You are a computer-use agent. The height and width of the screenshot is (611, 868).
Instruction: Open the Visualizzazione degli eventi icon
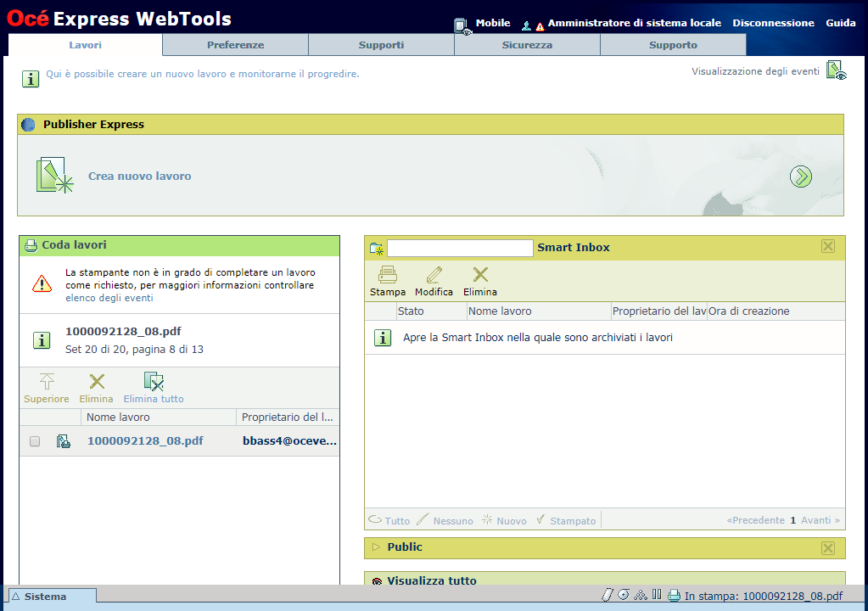[x=836, y=70]
